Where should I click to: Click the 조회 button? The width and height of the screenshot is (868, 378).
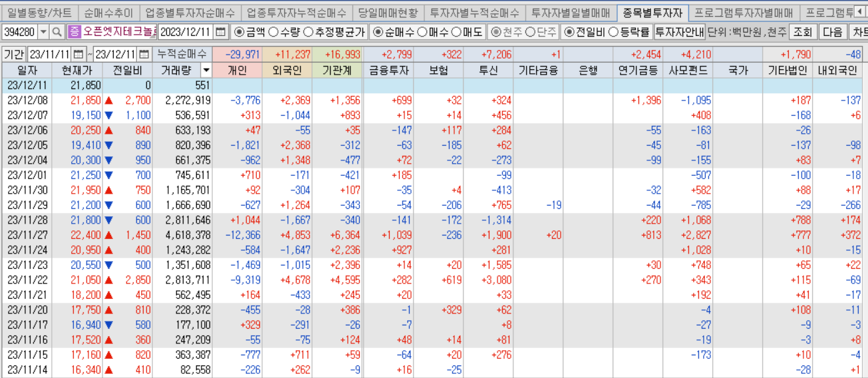803,32
